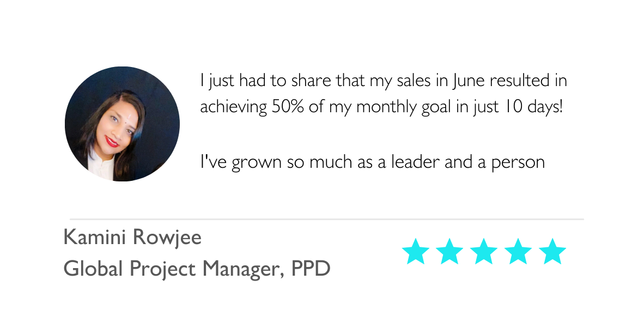Viewport: 644px width, 328px height.
Task: Click the word 'person' ending the quote
Action: pyautogui.click(x=518, y=163)
